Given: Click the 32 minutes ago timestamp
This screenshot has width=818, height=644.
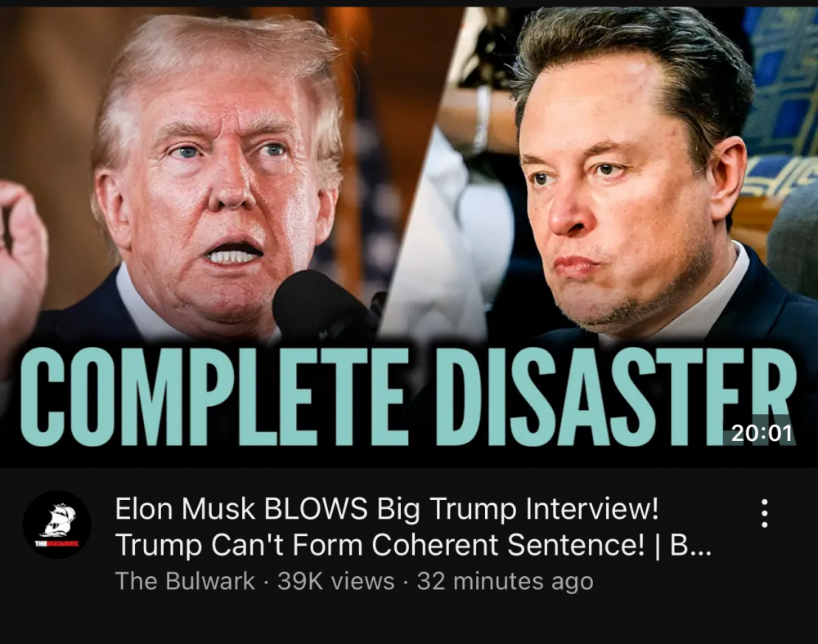Looking at the screenshot, I should (x=505, y=581).
